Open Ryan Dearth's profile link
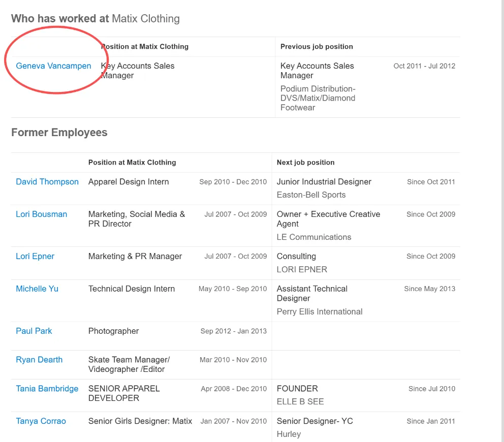This screenshot has width=504, height=442. point(39,360)
